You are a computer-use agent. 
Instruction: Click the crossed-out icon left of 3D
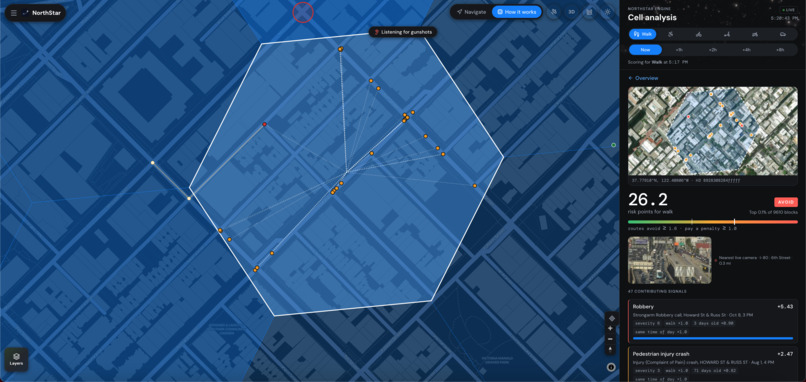tap(554, 12)
